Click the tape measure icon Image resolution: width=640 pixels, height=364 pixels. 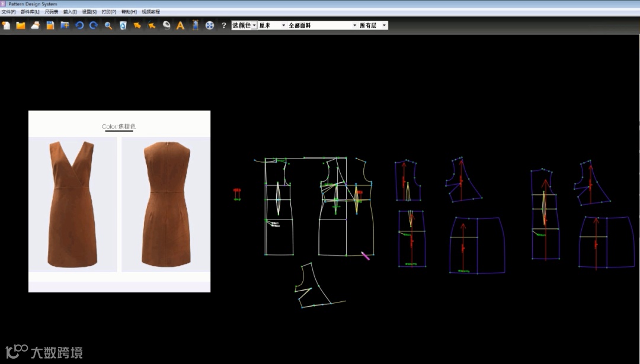[167, 25]
